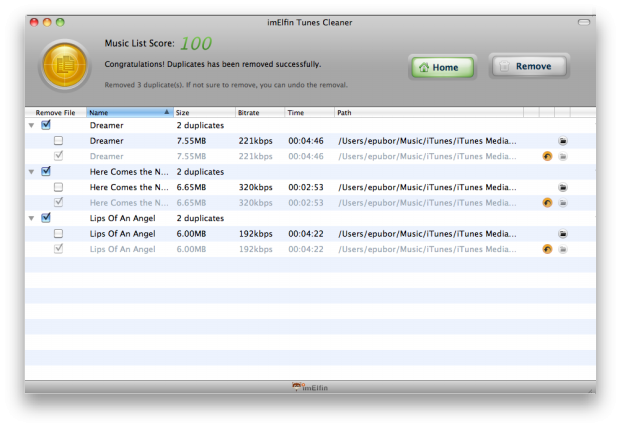Screen dimensions: 620x428
Task: Reveal removed greyed Lips Of An Angel file folder
Action: [563, 249]
